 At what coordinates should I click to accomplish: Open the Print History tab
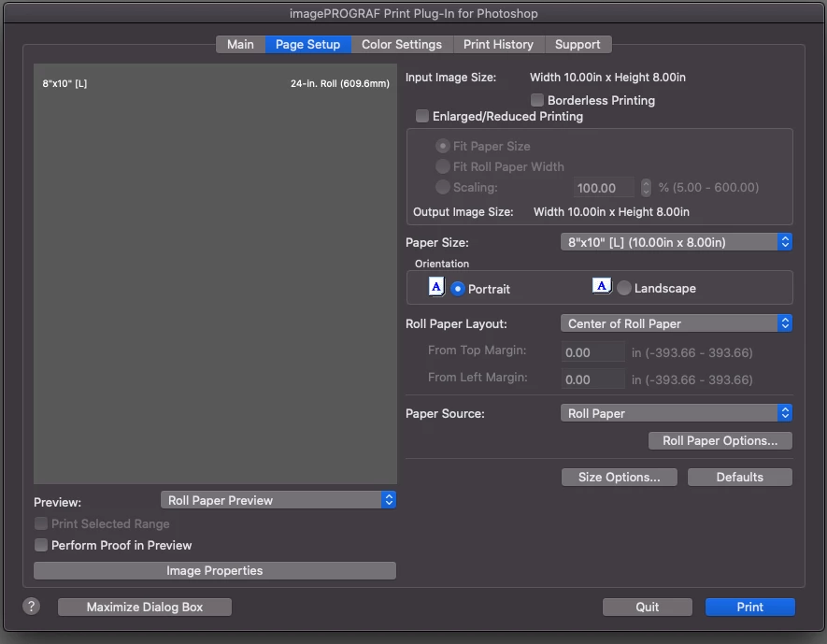498,44
